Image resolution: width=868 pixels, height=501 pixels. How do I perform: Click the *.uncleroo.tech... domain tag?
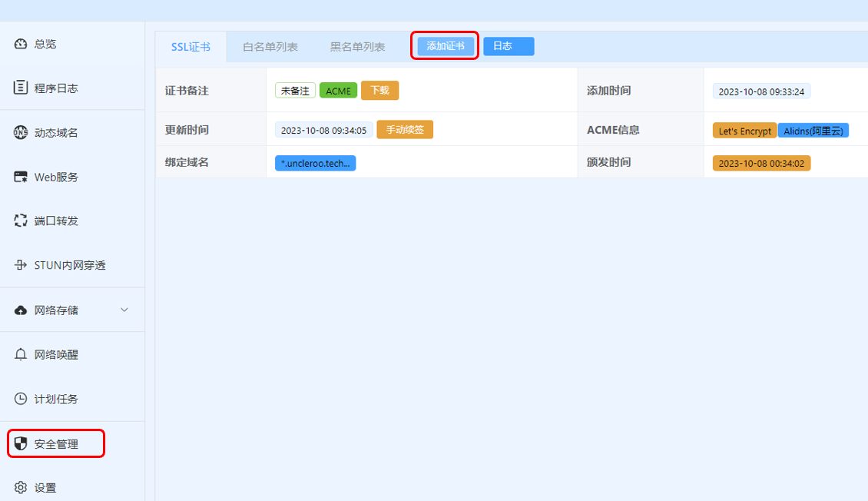[316, 164]
